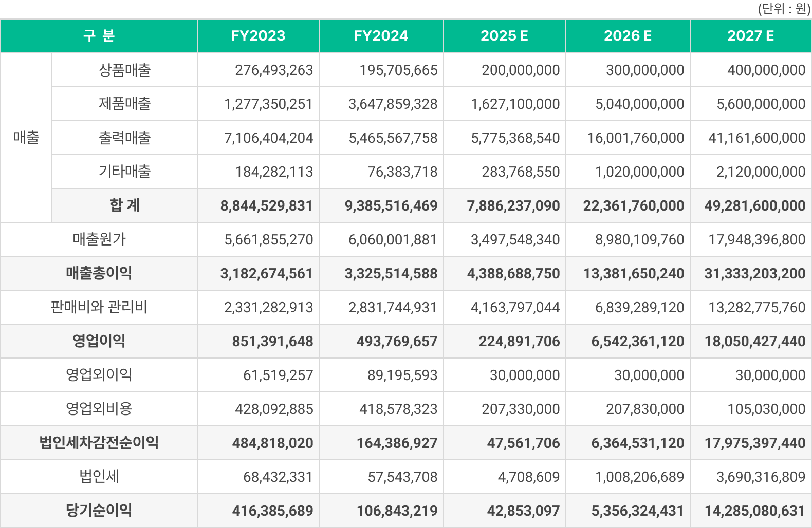Click the 구 분 header cell
812x528 pixels.
coord(99,36)
